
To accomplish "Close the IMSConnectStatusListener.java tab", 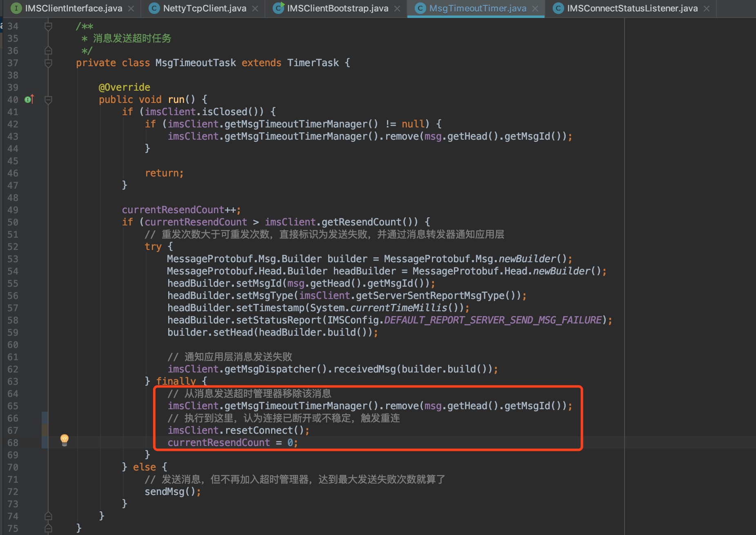I will tap(707, 8).
